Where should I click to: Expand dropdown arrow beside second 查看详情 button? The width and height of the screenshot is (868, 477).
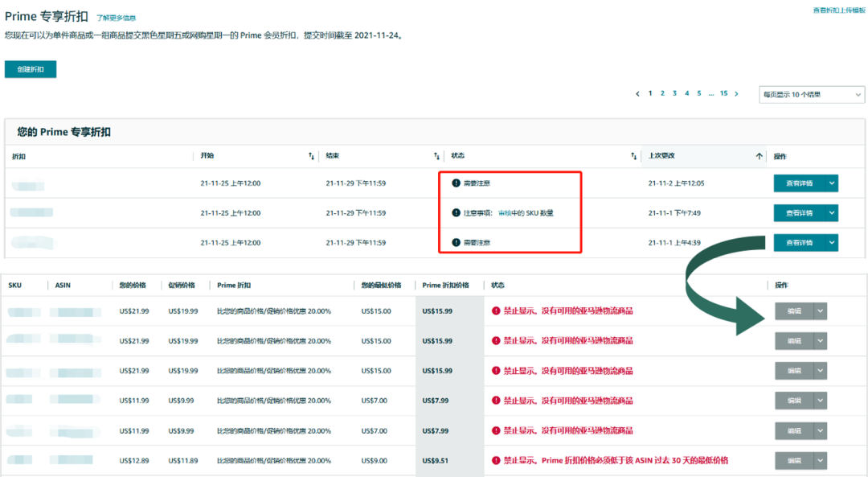click(832, 213)
